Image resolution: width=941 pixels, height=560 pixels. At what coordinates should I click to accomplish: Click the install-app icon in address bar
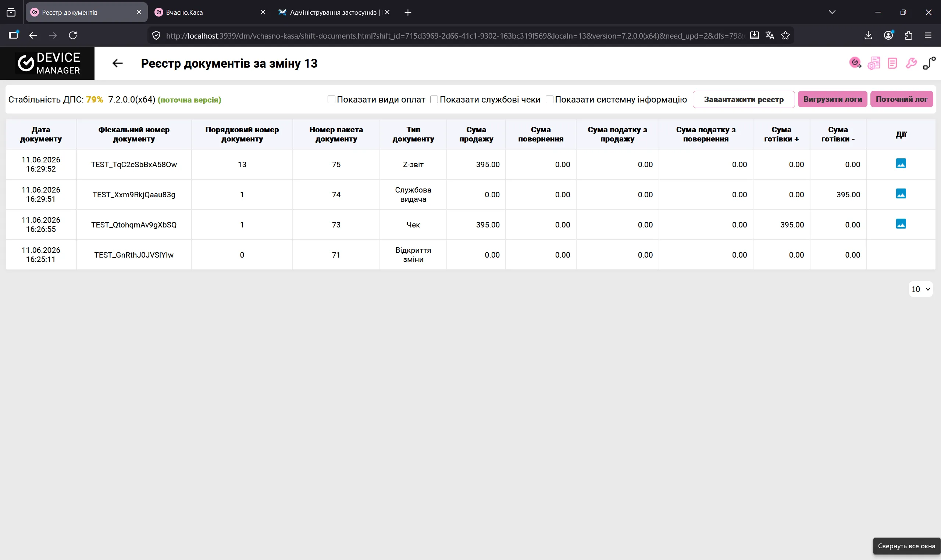(755, 35)
